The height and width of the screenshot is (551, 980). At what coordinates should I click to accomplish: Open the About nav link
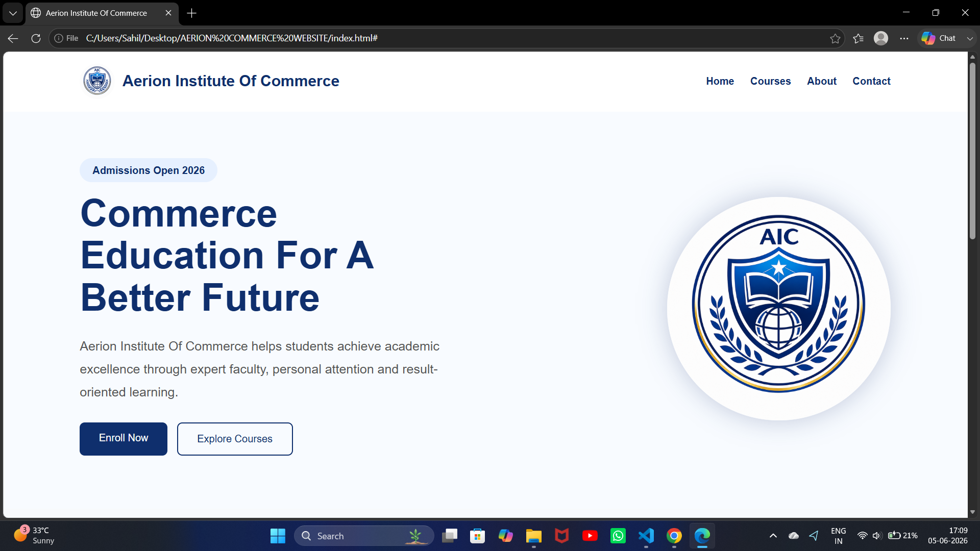click(x=822, y=81)
